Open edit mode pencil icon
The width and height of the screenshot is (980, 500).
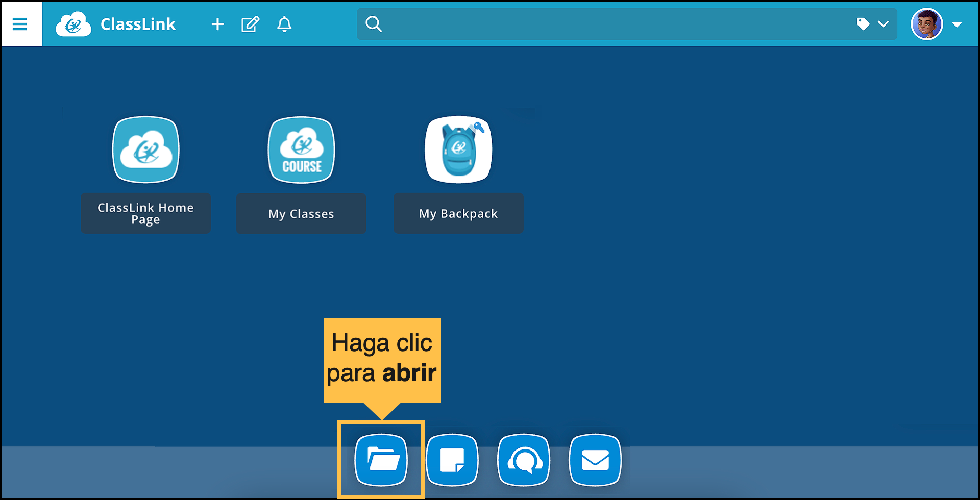[250, 24]
